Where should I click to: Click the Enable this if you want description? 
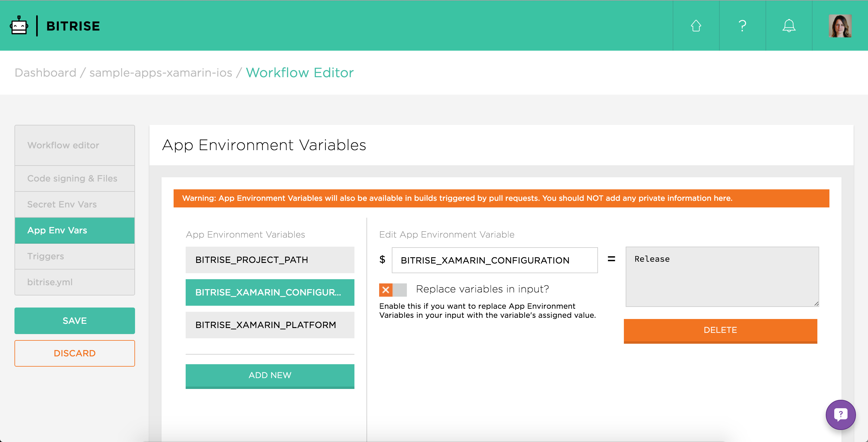(488, 311)
